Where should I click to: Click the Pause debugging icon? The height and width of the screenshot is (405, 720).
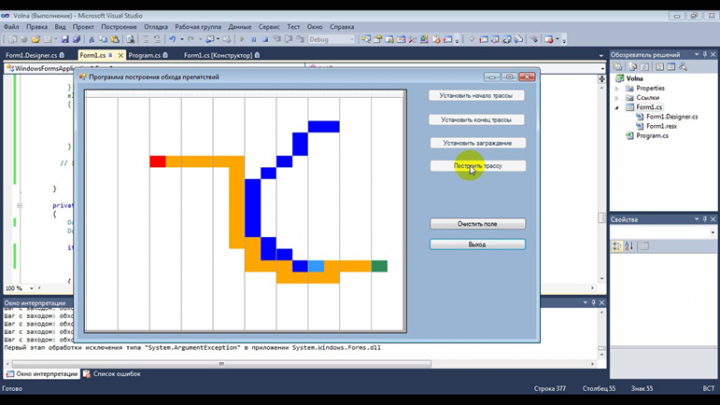coord(253,39)
